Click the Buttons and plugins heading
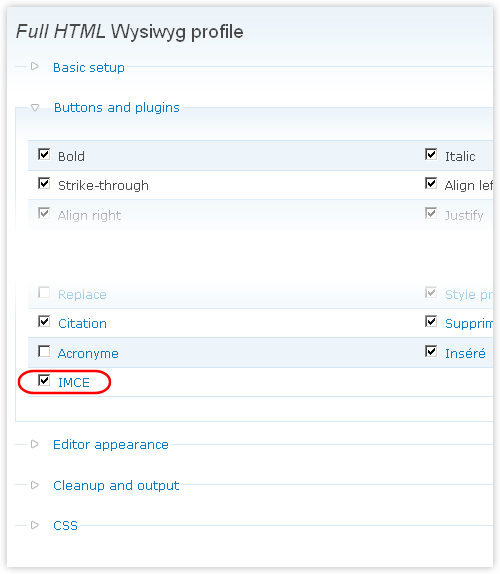 click(117, 108)
